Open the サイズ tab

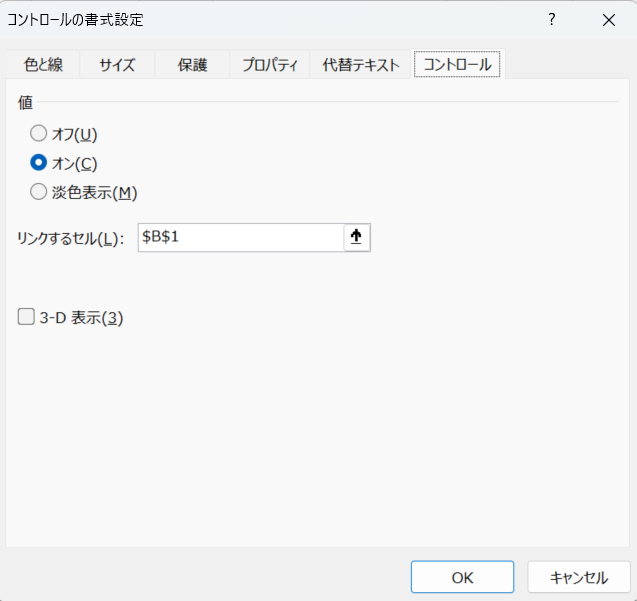[x=117, y=65]
